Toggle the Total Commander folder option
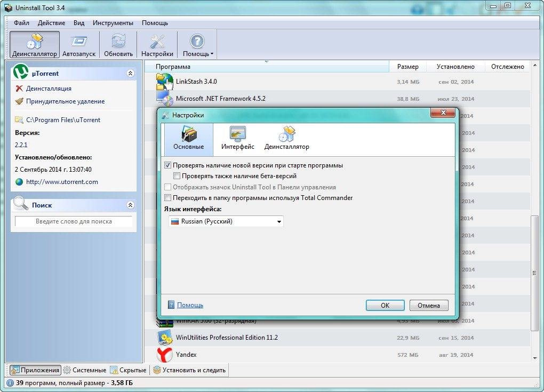This screenshot has width=544, height=392. click(167, 198)
